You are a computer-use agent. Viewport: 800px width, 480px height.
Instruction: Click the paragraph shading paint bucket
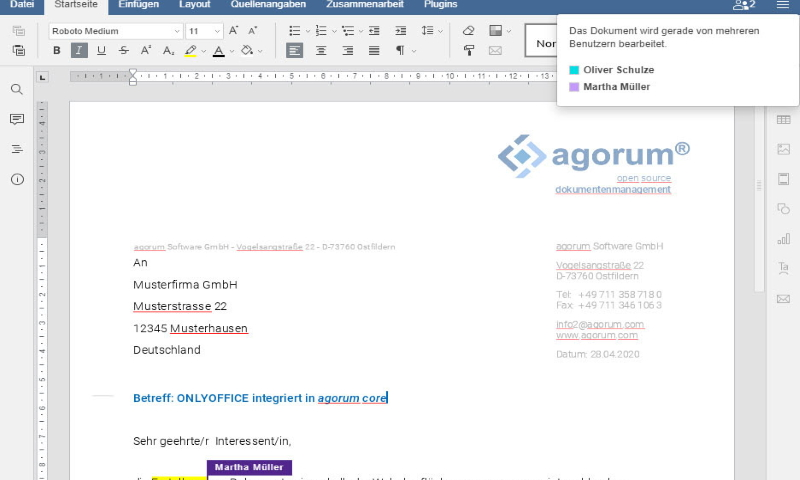[x=247, y=50]
